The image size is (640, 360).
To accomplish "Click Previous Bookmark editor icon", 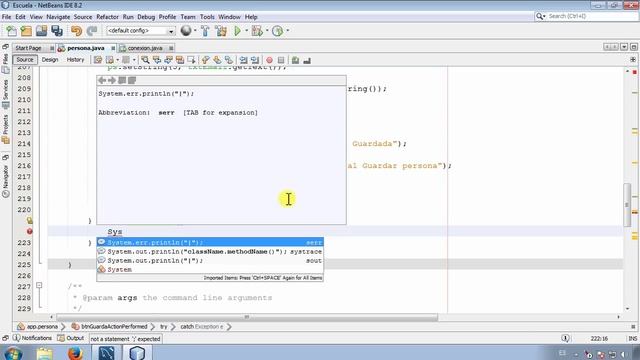I will coord(206,60).
